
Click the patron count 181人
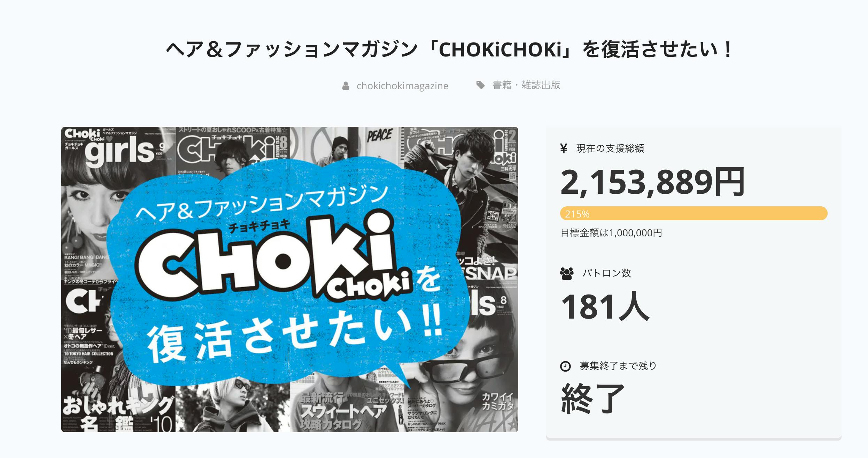pyautogui.click(x=605, y=307)
